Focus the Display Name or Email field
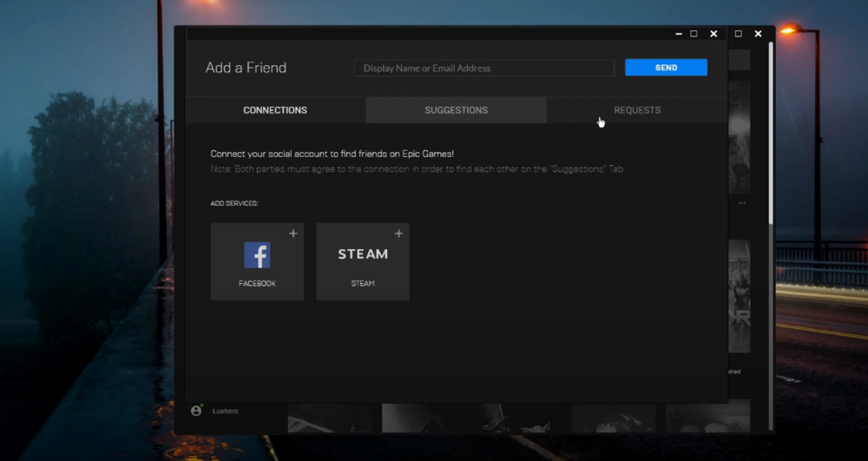Viewport: 868px width, 461px height. (483, 68)
